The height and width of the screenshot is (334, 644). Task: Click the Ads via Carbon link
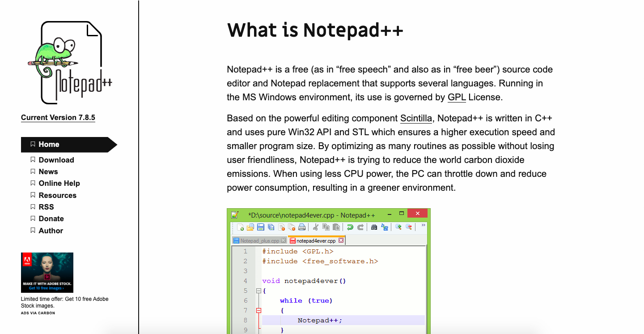click(38, 313)
